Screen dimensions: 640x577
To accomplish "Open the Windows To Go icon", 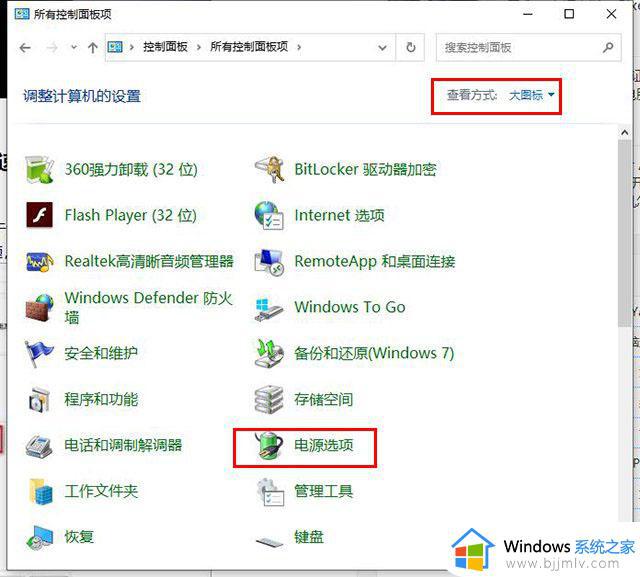I will pos(269,309).
